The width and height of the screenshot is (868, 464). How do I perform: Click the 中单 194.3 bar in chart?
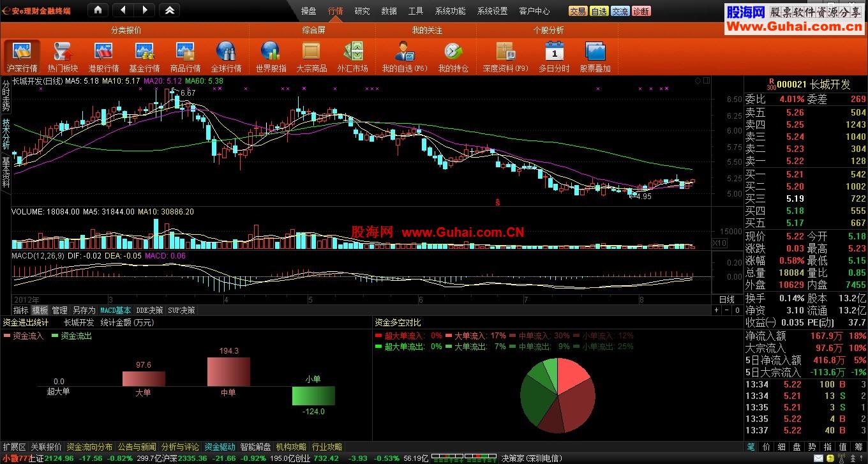pyautogui.click(x=228, y=371)
